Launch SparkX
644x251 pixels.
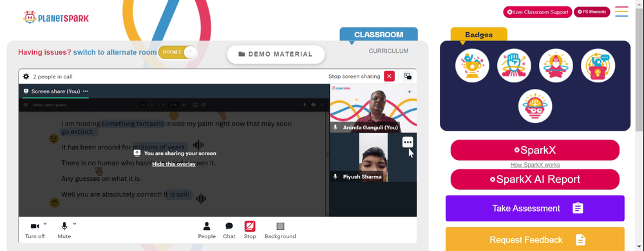535,150
